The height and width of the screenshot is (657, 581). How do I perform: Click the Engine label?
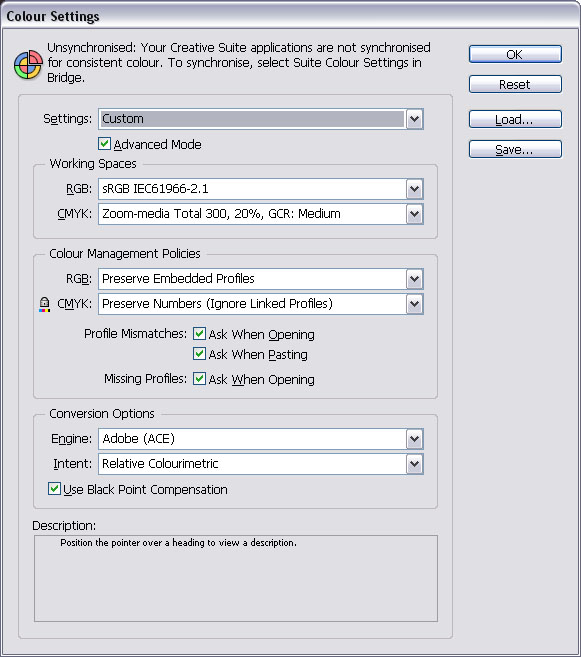(71, 439)
